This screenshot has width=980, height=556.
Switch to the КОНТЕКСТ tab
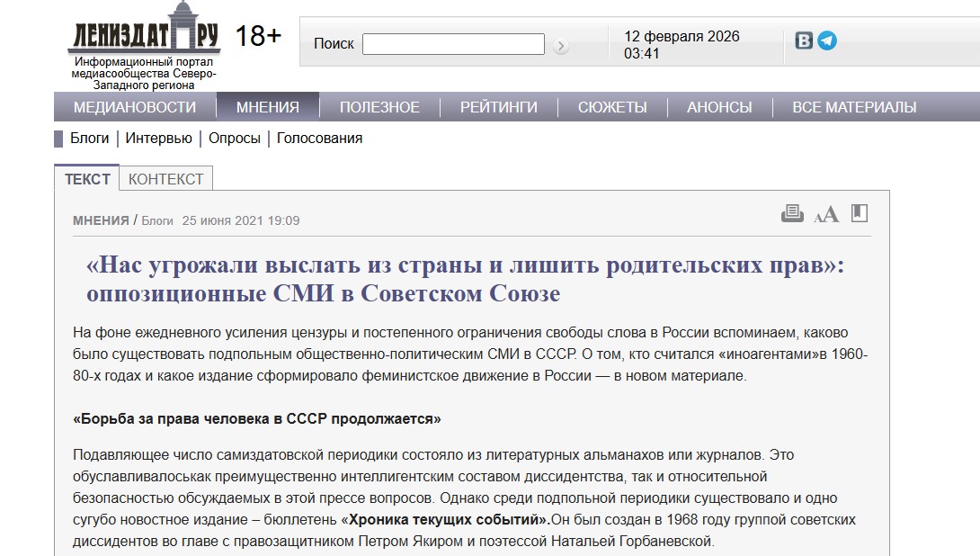[166, 179]
